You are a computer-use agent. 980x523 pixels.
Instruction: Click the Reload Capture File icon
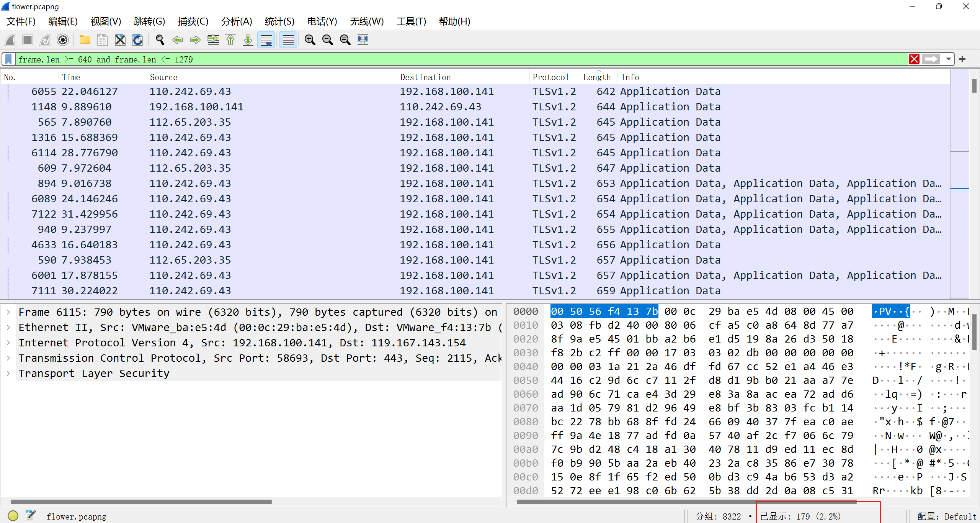point(138,40)
